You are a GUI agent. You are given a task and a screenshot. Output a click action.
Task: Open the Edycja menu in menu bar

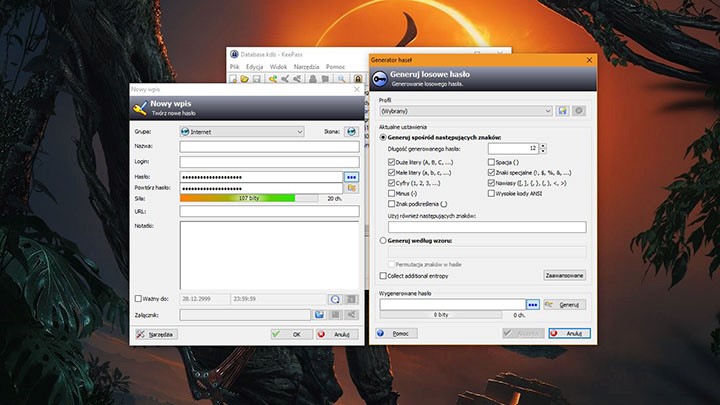pos(254,66)
